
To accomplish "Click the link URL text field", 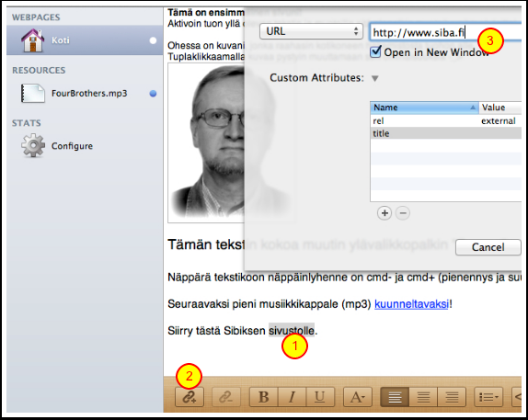I will click(x=445, y=32).
